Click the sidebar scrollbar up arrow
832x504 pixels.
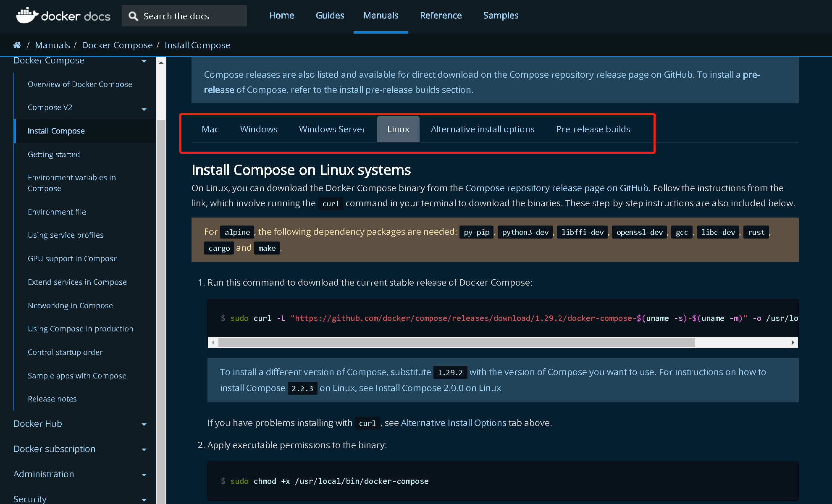point(161,62)
